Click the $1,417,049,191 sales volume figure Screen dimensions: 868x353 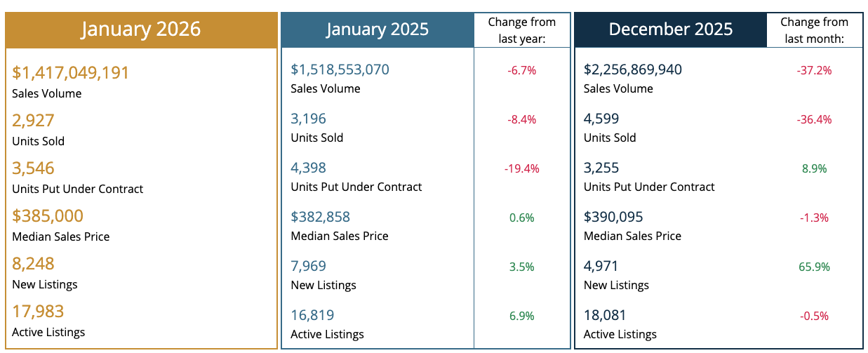71,73
